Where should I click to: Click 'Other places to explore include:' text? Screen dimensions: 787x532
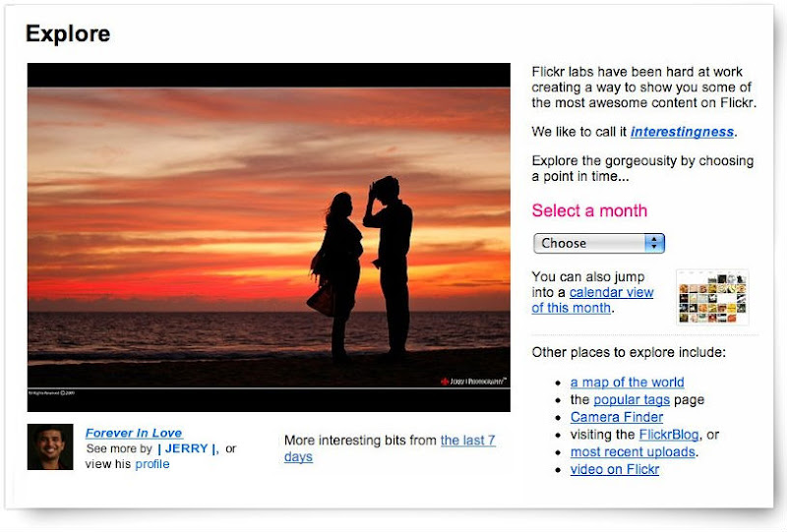[629, 352]
